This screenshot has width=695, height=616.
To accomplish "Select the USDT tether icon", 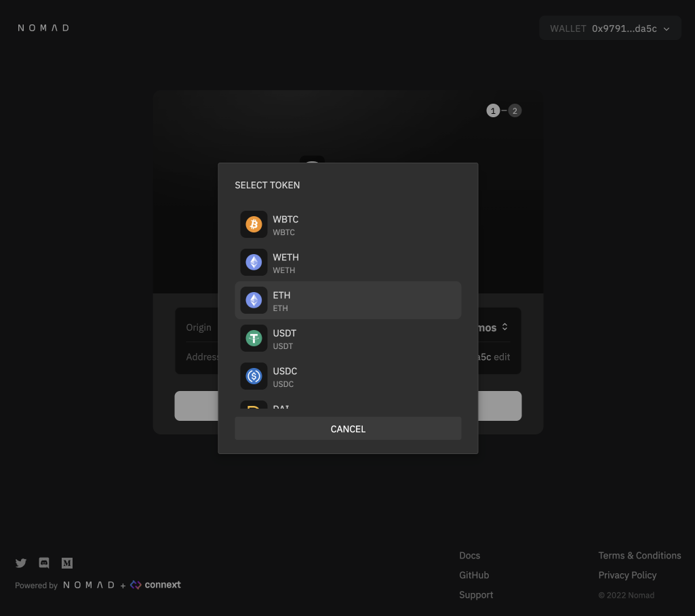I will click(x=254, y=338).
